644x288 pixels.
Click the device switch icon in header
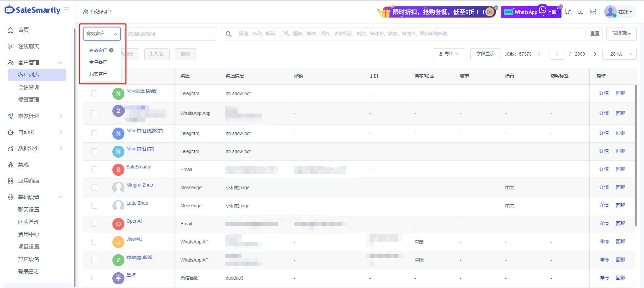(x=568, y=12)
